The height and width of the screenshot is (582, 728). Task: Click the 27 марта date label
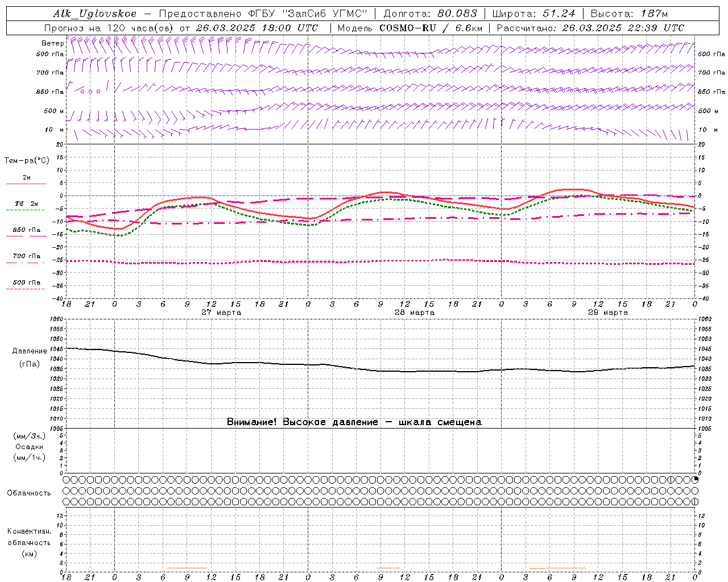coord(221,313)
